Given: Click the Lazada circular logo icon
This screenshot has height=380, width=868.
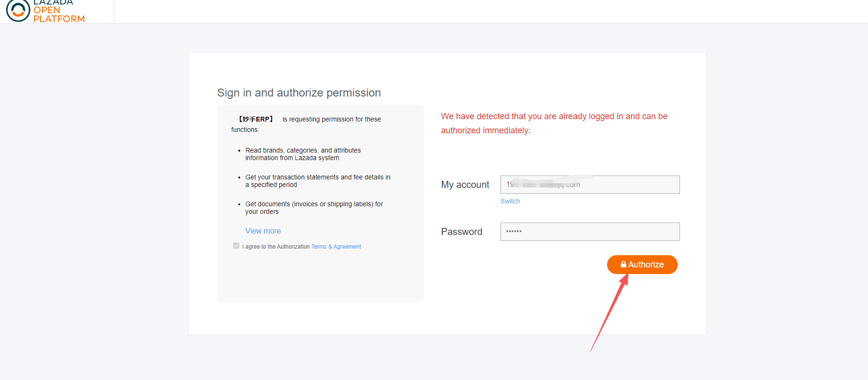Looking at the screenshot, I should point(18,10).
